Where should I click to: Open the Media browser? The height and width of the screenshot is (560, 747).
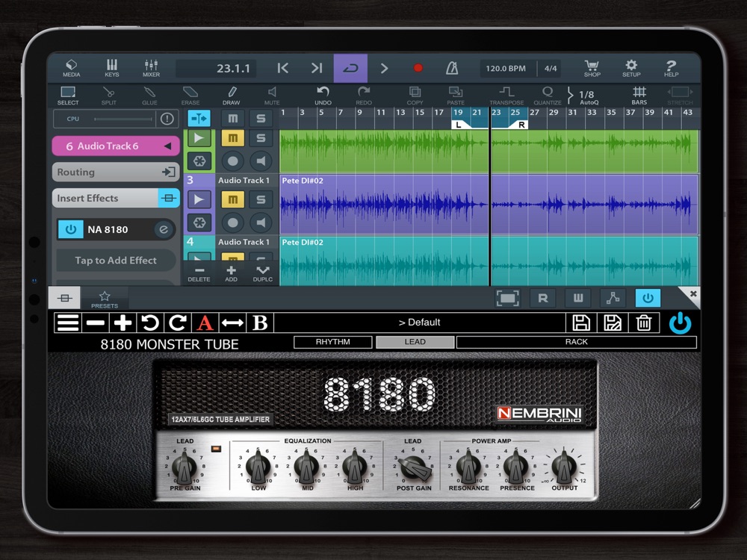[72, 68]
